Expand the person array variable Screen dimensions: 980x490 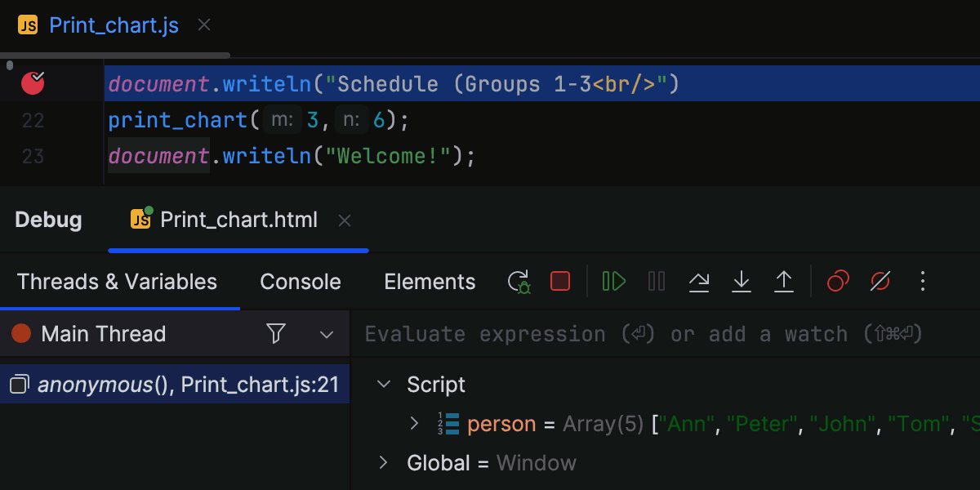(415, 424)
